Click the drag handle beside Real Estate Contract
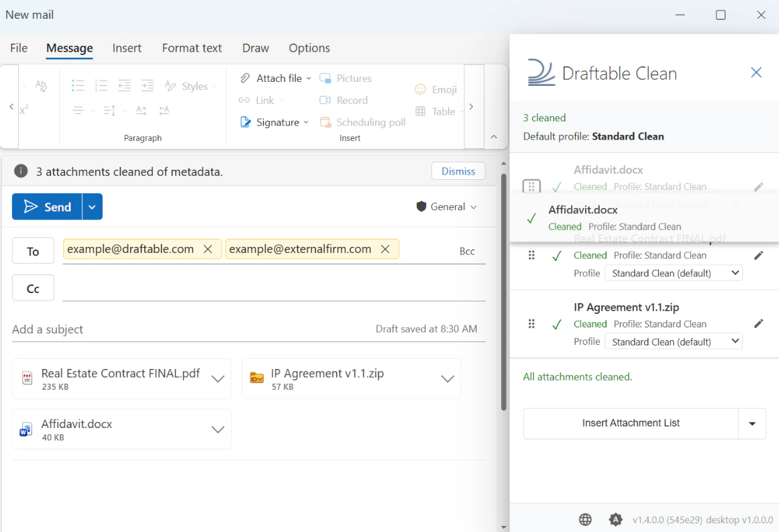This screenshot has height=532, width=779. click(531, 256)
